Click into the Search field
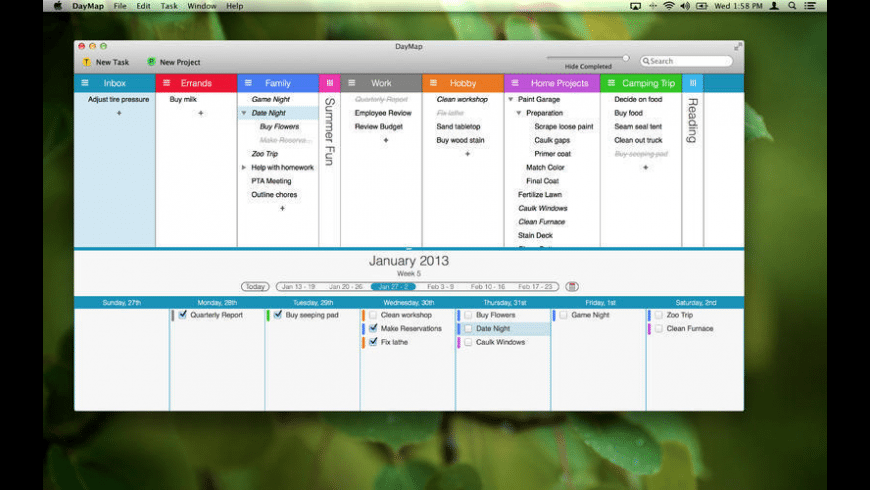Image resolution: width=870 pixels, height=490 pixels. point(686,61)
